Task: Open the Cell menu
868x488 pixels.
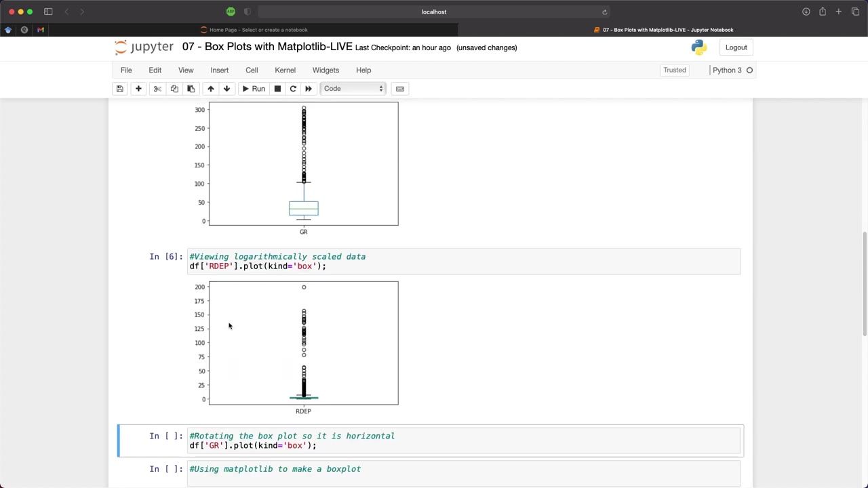Action: pos(252,70)
